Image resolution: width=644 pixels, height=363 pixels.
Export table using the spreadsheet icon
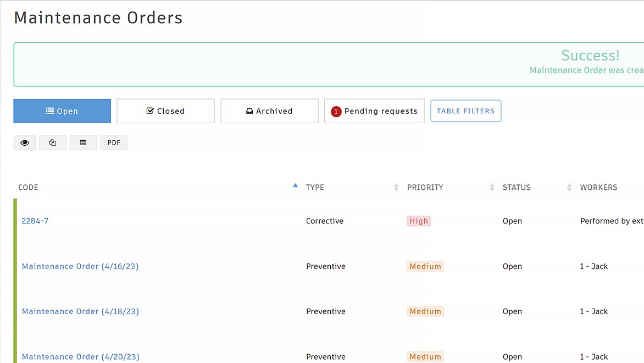click(x=83, y=143)
